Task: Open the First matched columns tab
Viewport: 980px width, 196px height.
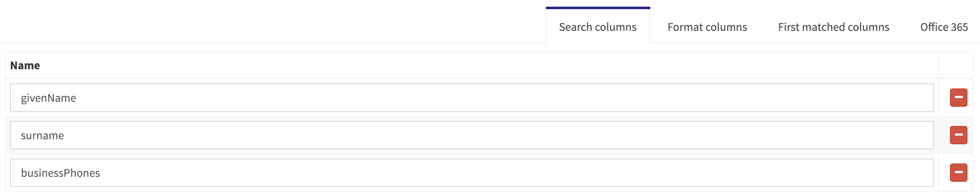Action: point(834,27)
